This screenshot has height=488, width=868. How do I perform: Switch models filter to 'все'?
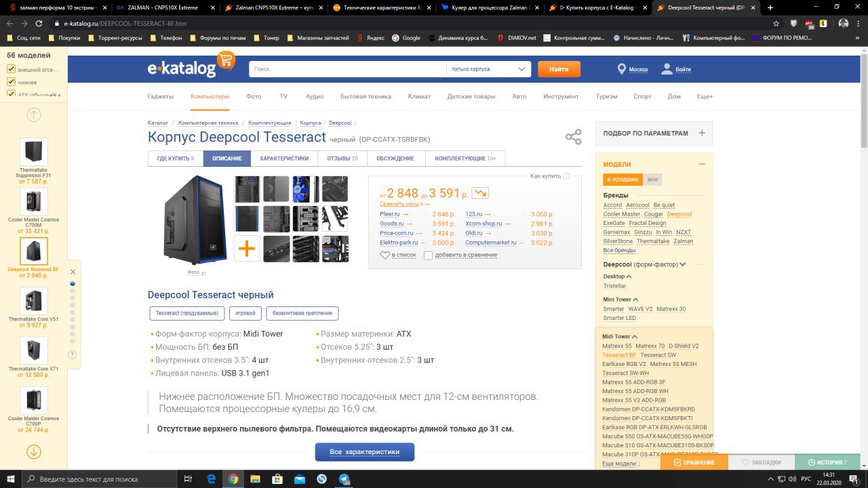coord(652,180)
